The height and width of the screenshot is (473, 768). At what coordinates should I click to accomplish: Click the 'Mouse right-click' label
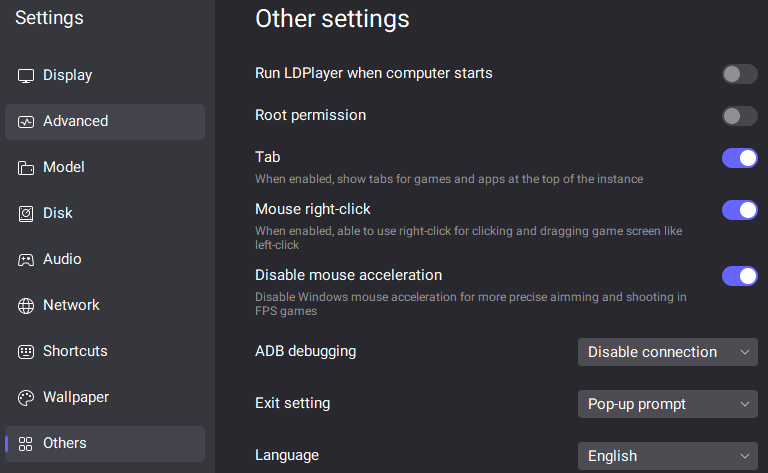click(312, 210)
